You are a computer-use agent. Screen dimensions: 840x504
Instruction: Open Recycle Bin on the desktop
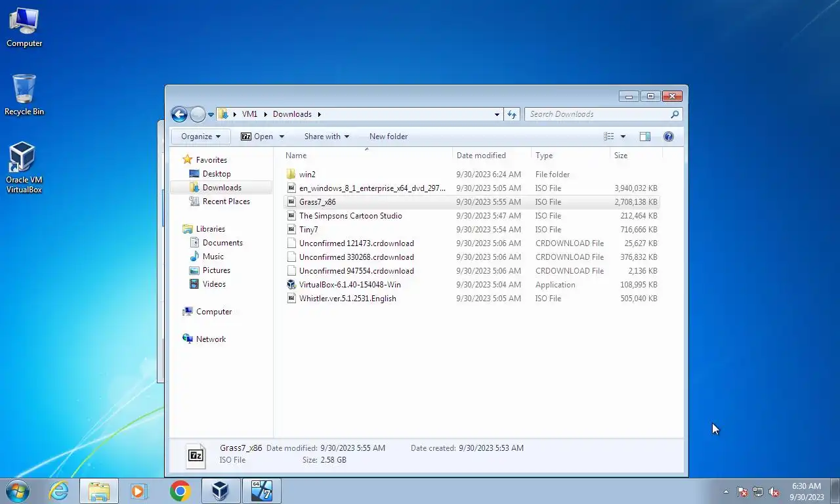[24, 95]
